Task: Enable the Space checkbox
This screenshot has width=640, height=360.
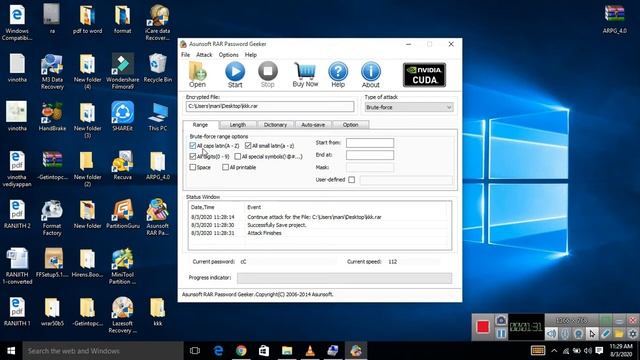Action: coord(193,167)
